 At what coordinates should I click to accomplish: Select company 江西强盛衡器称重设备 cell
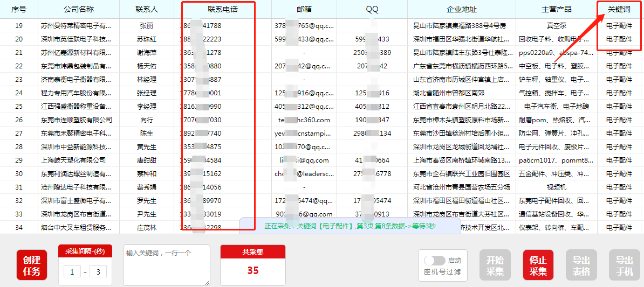(x=76, y=107)
